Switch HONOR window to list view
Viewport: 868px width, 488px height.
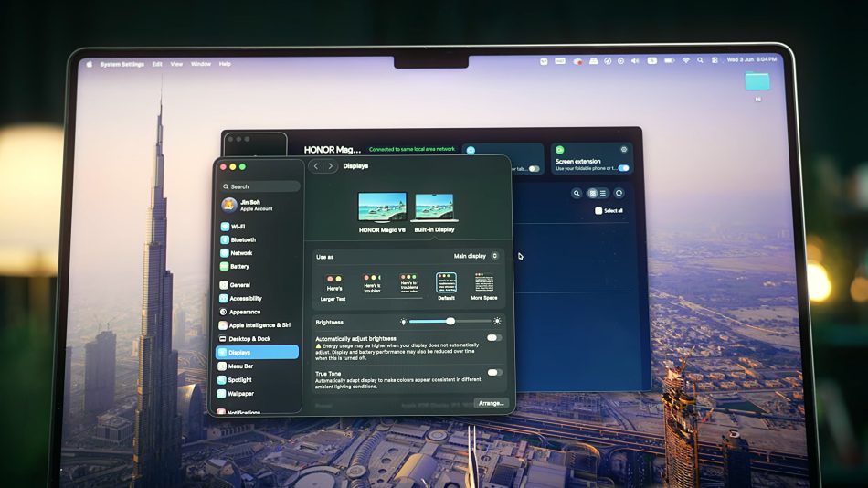click(x=603, y=194)
